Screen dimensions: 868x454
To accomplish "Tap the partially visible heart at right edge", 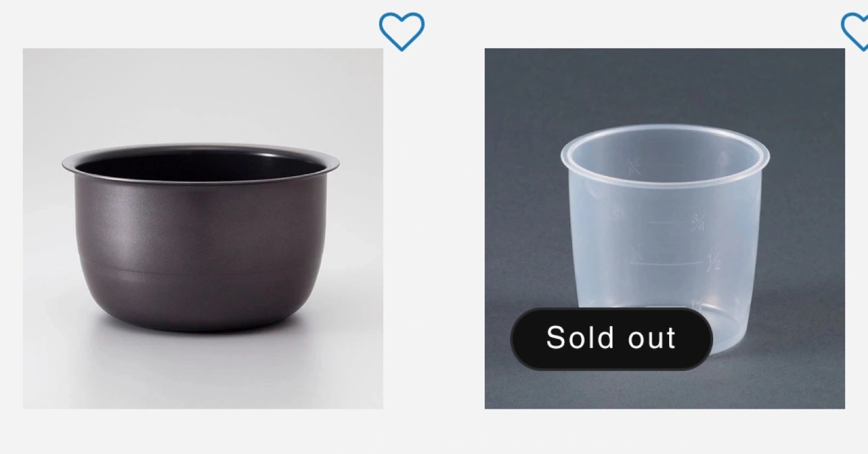I will pos(855,32).
